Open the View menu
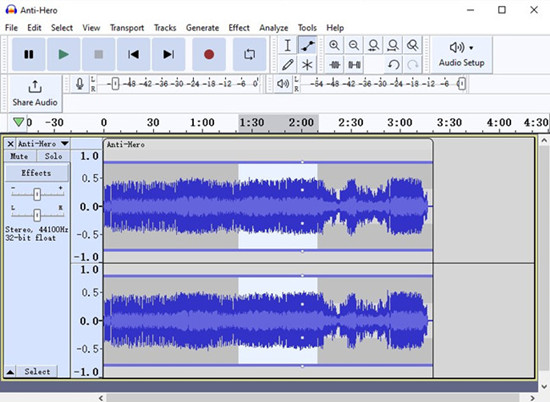Image resolution: width=550 pixels, height=402 pixels. pyautogui.click(x=91, y=28)
